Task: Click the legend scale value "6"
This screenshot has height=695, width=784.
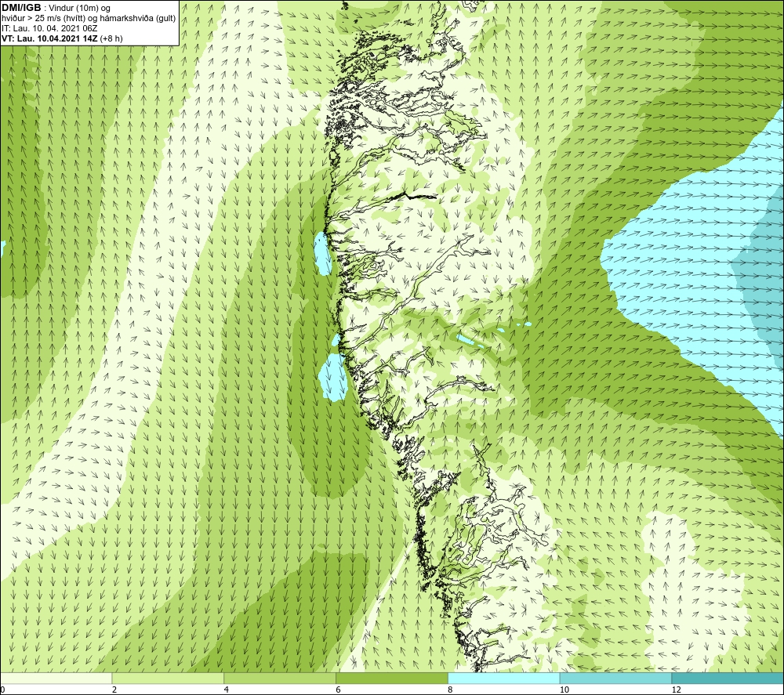Action: 339,690
